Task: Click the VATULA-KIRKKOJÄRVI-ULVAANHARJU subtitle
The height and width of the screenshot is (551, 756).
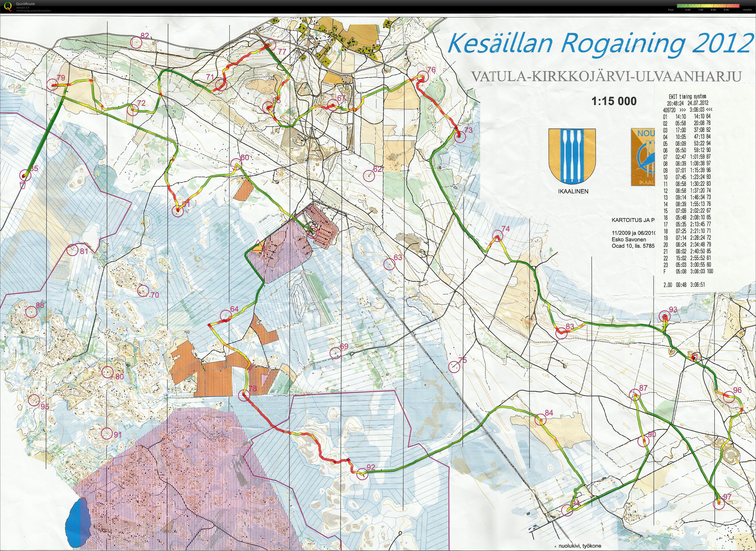Action: point(606,77)
